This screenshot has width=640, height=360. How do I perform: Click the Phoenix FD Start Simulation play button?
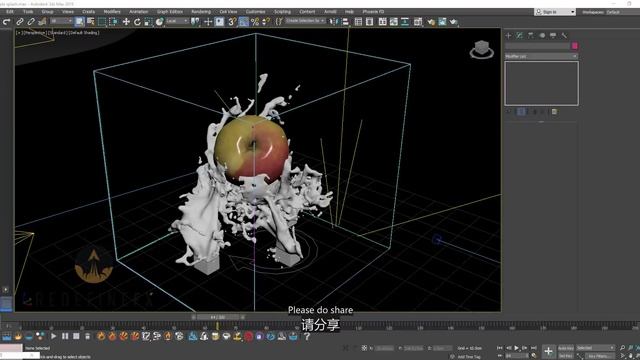(53, 336)
